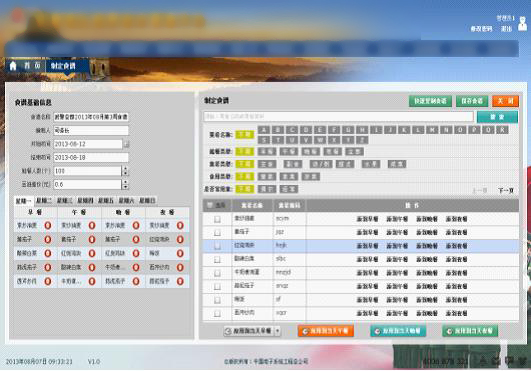
Task: Click the dish search input field
Action: click(338, 116)
